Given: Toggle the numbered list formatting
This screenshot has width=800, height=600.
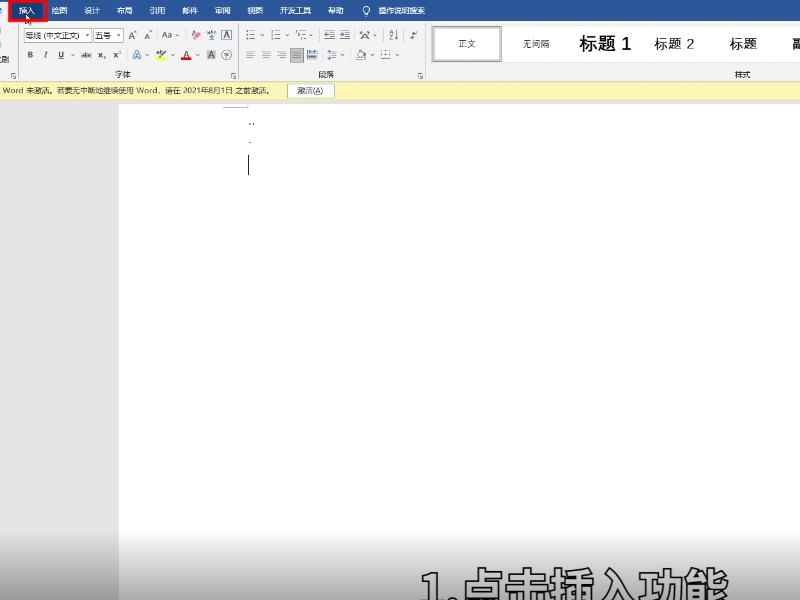Looking at the screenshot, I should point(277,34).
